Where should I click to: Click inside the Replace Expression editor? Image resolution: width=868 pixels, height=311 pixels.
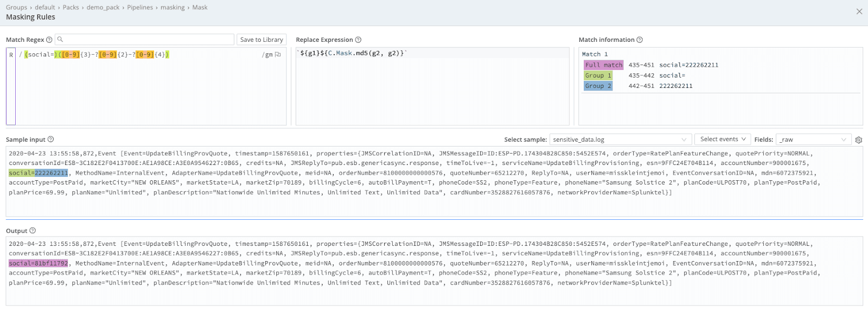coord(432,87)
